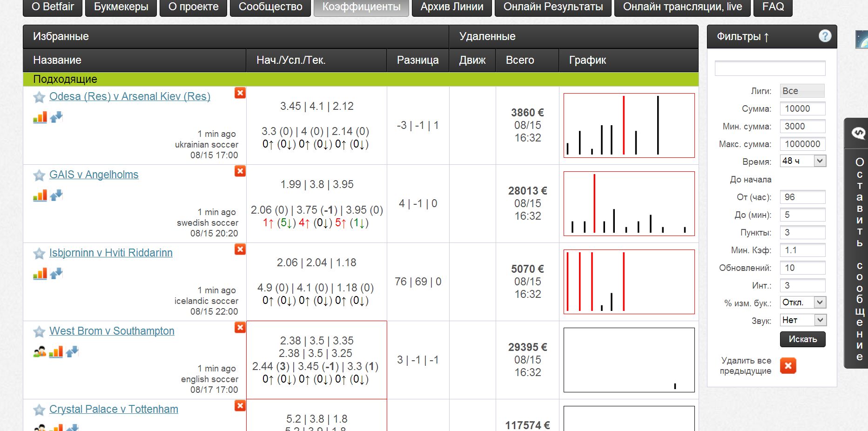
Task: Open the leave-a-message chat bubble icon
Action: [x=858, y=134]
